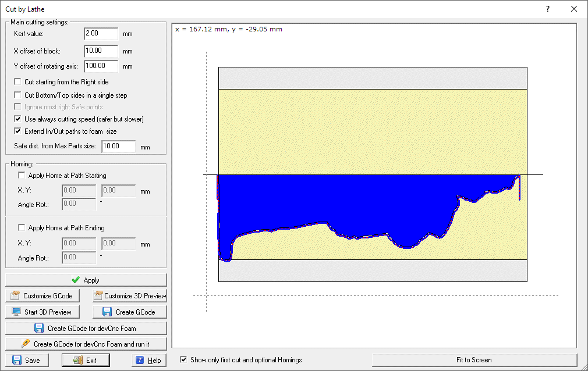The image size is (588, 371).
Task: Check Apply Home at Path Starting
Action: [x=22, y=176]
